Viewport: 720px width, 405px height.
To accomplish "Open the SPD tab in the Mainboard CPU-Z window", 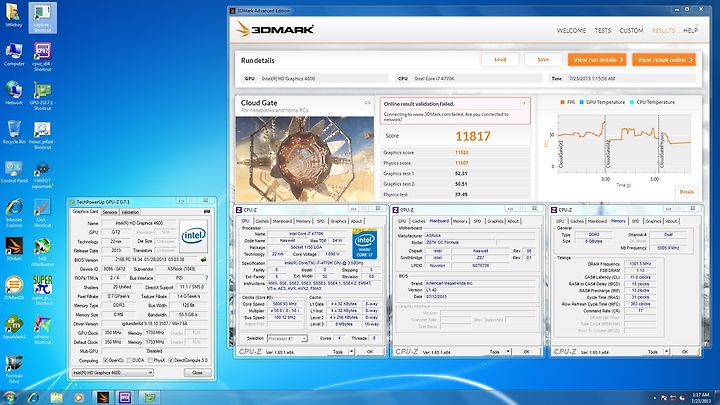I will point(477,221).
